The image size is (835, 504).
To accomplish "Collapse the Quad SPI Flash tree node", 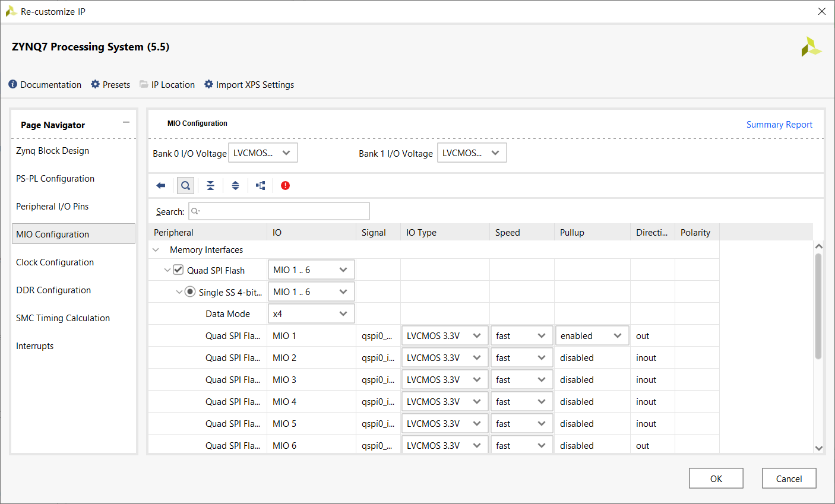I will click(x=167, y=270).
